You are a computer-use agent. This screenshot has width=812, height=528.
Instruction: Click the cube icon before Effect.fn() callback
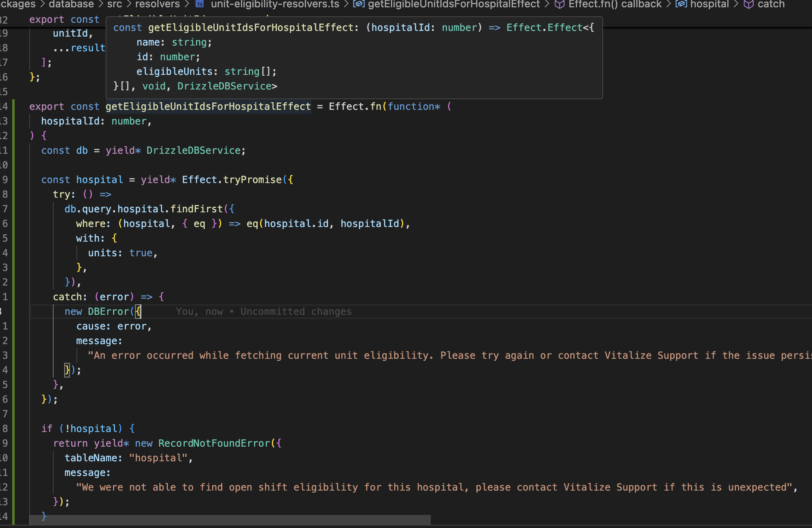coord(560,4)
